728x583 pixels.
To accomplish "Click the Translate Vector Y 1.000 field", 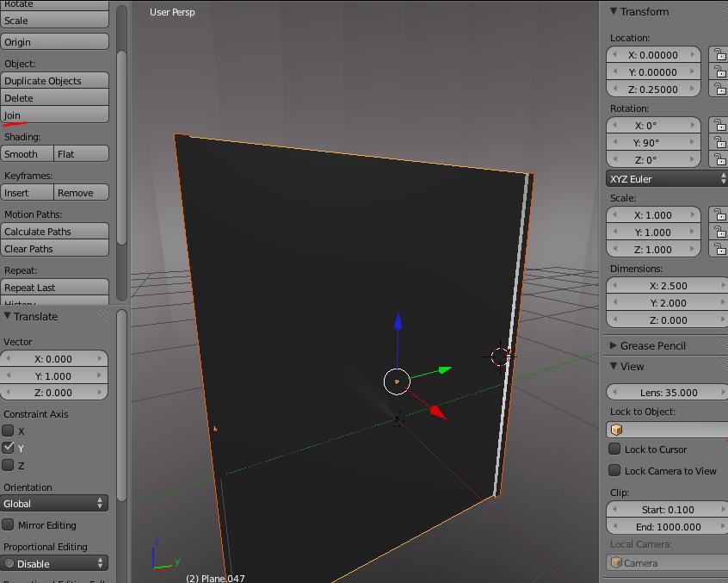I will tap(54, 375).
